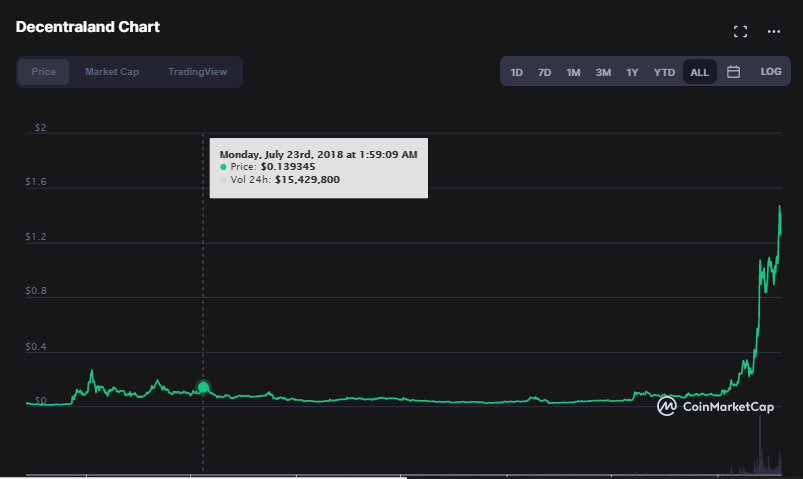Viewport: 803px width, 479px height.
Task: Open the three-dot more options menu
Action: [x=774, y=32]
